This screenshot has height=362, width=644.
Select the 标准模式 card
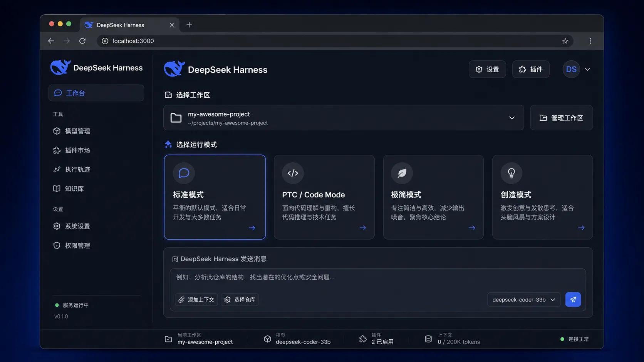[x=215, y=197]
